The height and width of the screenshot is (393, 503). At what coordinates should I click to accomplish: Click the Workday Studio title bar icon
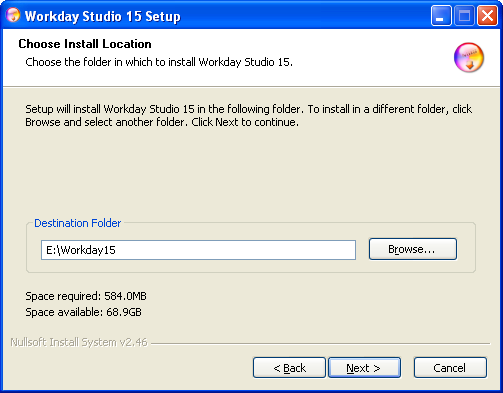click(x=13, y=15)
